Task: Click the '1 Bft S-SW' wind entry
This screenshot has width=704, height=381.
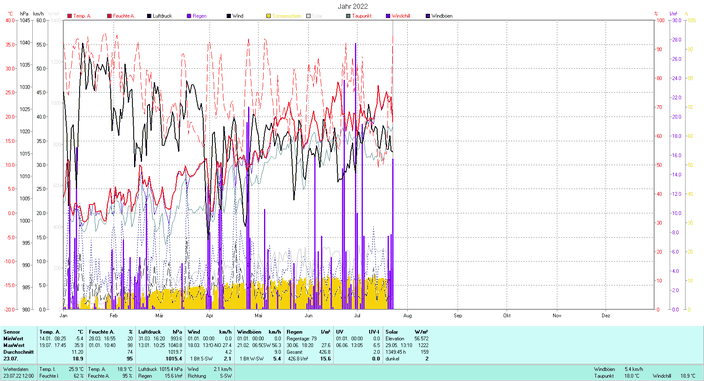Action: click(202, 359)
